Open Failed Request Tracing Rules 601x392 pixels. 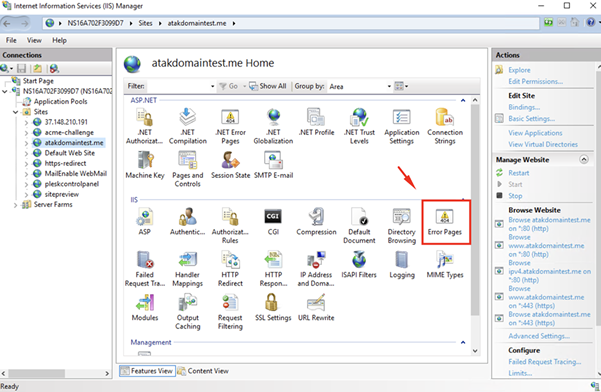tap(145, 269)
